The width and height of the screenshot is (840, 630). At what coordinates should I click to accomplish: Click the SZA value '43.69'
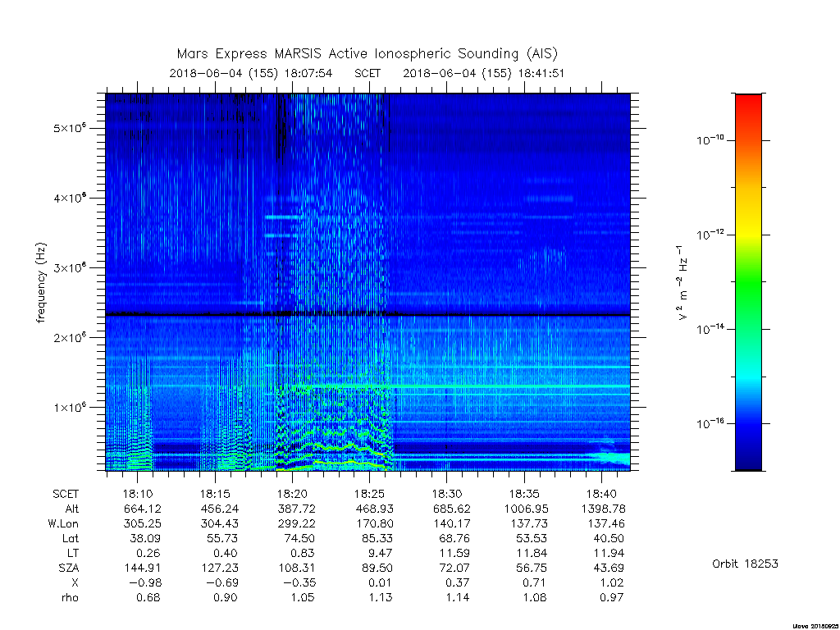(x=609, y=568)
